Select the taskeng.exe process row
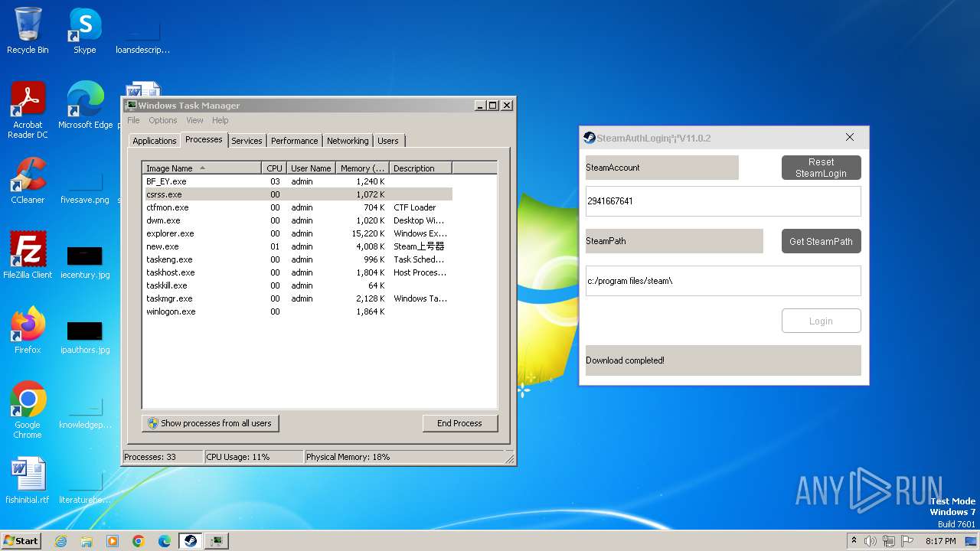Viewport: 980px width, 551px height. pos(298,259)
